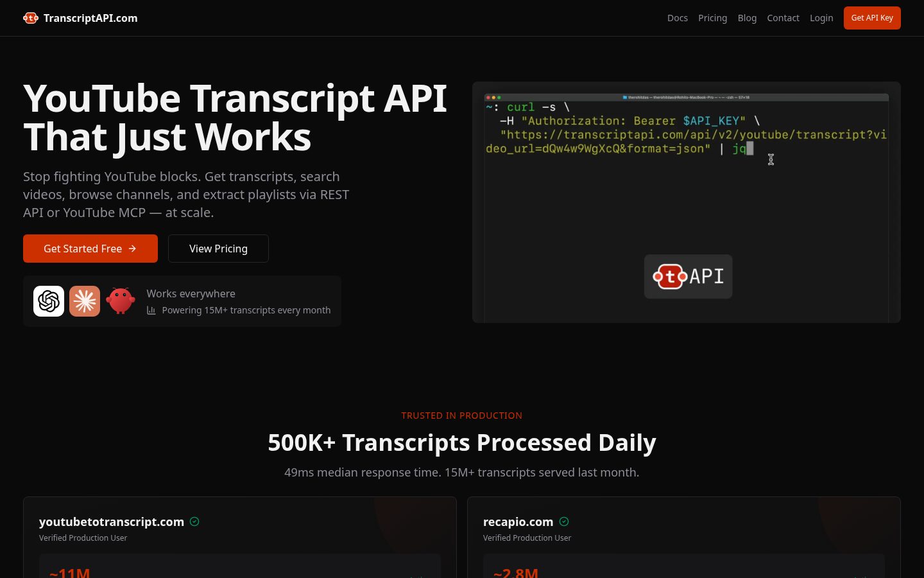
Task: Click 'Verified Production User' under recapio.com
Action: pos(527,538)
